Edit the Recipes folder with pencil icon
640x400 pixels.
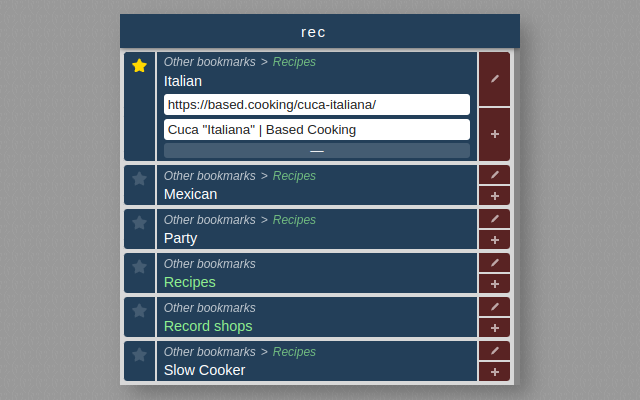pyautogui.click(x=494, y=263)
